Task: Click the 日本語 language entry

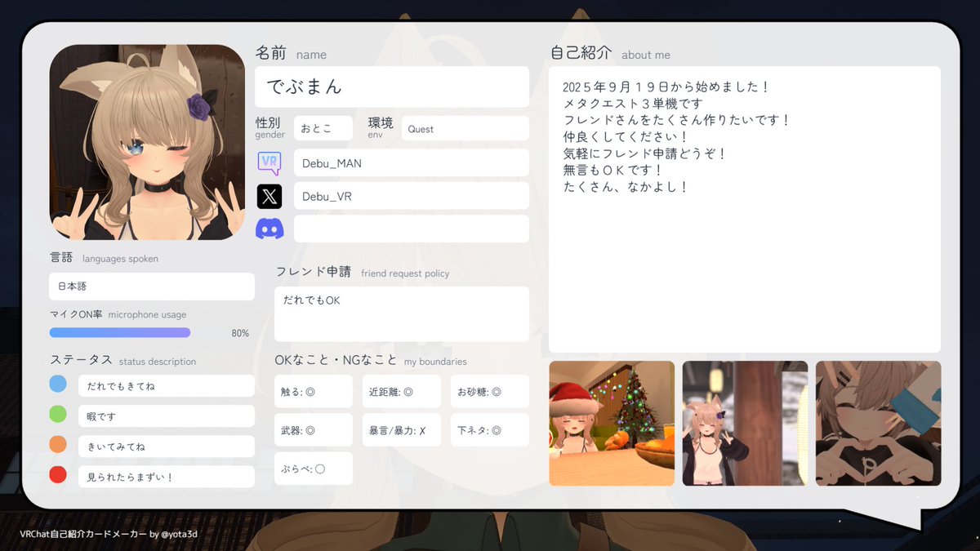Action: tap(151, 287)
